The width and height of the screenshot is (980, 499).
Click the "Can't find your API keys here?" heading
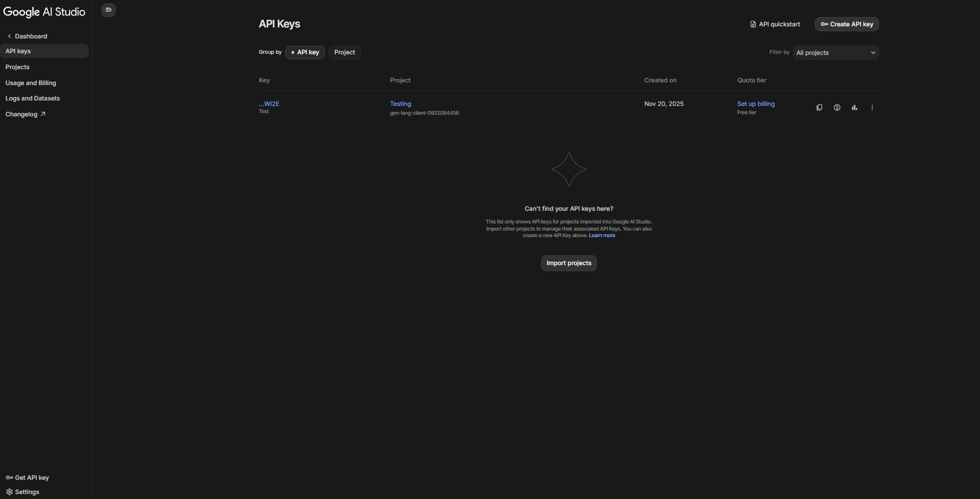click(569, 209)
